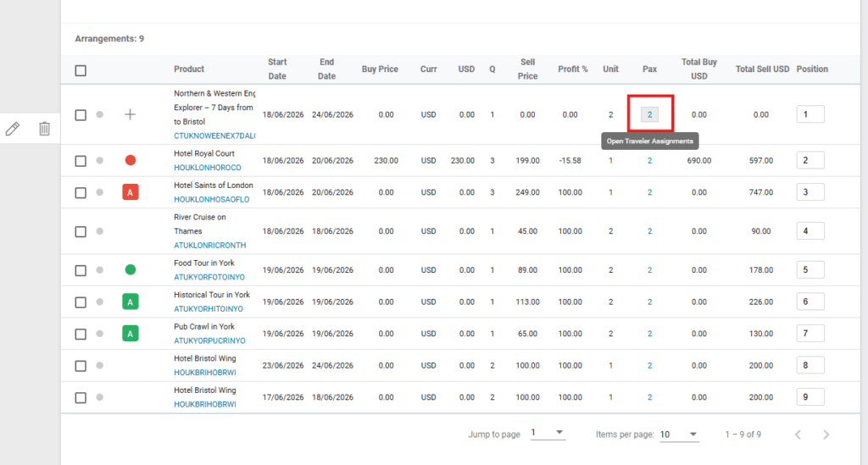Viewport: 868px width, 465px height.
Task: Sort by the Product column header
Action: click(189, 69)
